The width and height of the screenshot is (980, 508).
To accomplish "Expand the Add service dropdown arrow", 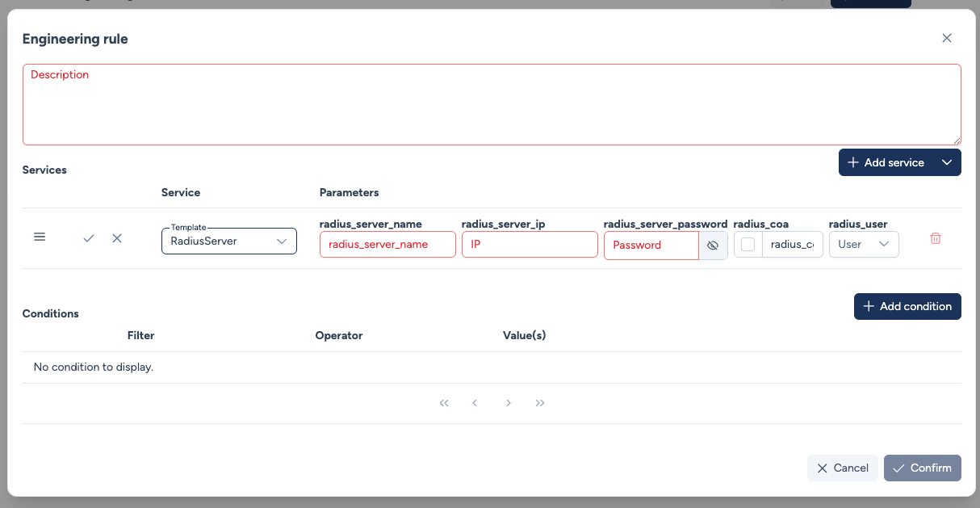I will [x=947, y=162].
